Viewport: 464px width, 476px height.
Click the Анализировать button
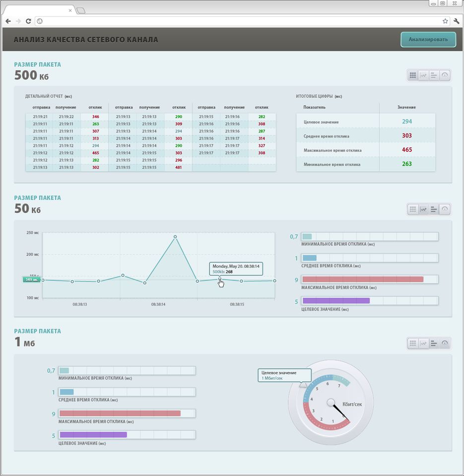(x=428, y=40)
